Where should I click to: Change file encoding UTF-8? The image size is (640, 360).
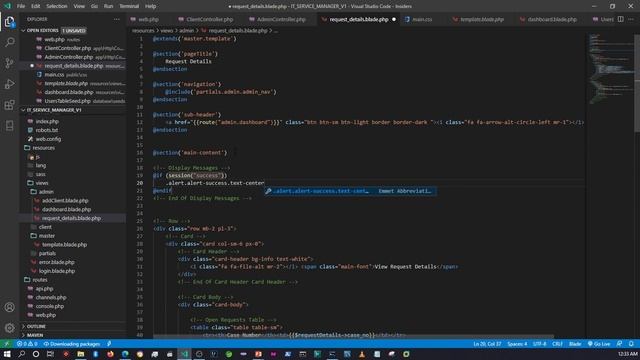click(x=539, y=344)
